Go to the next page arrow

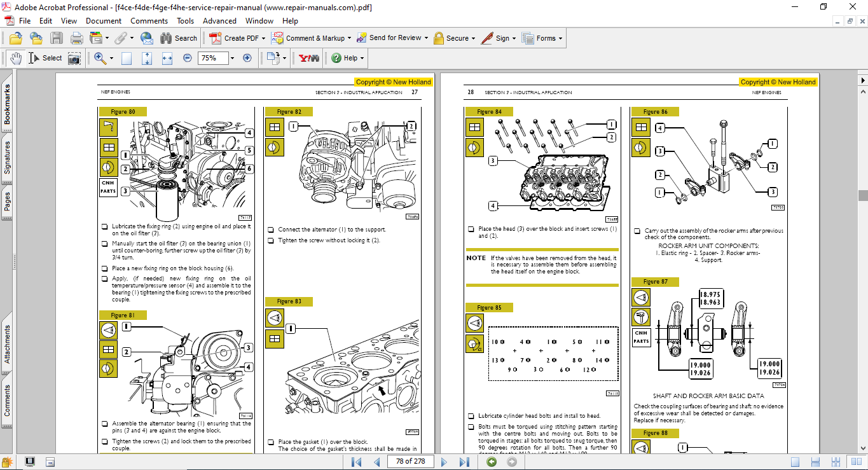pyautogui.click(x=444, y=462)
